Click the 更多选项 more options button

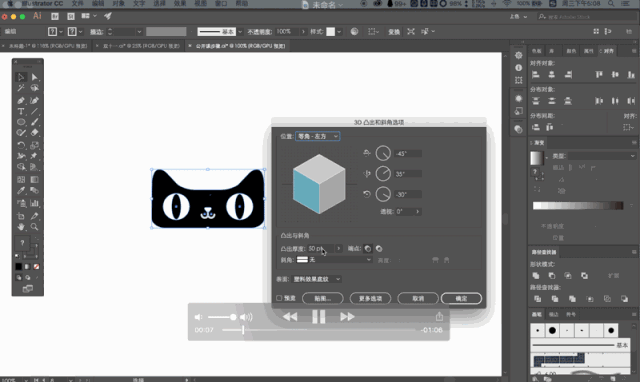[370, 298]
